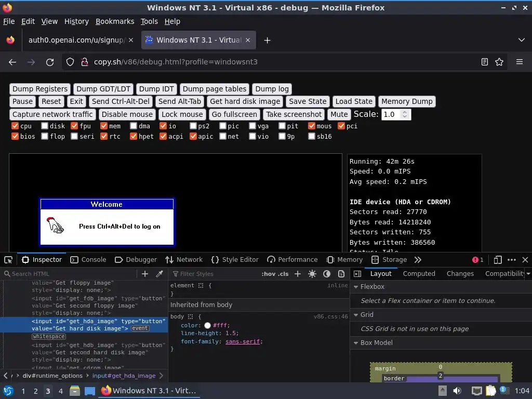
Task: Switch to the Console tab
Action: tap(88, 260)
